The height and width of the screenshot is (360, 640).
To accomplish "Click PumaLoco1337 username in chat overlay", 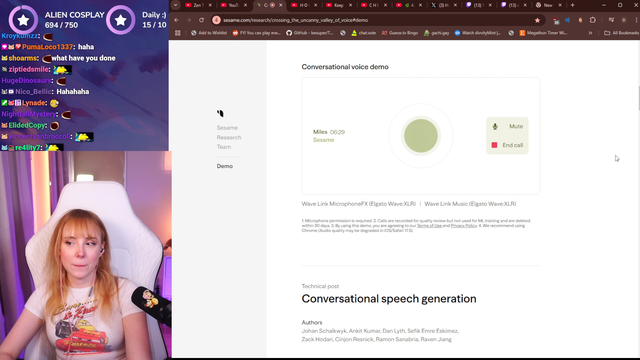I will point(47,47).
